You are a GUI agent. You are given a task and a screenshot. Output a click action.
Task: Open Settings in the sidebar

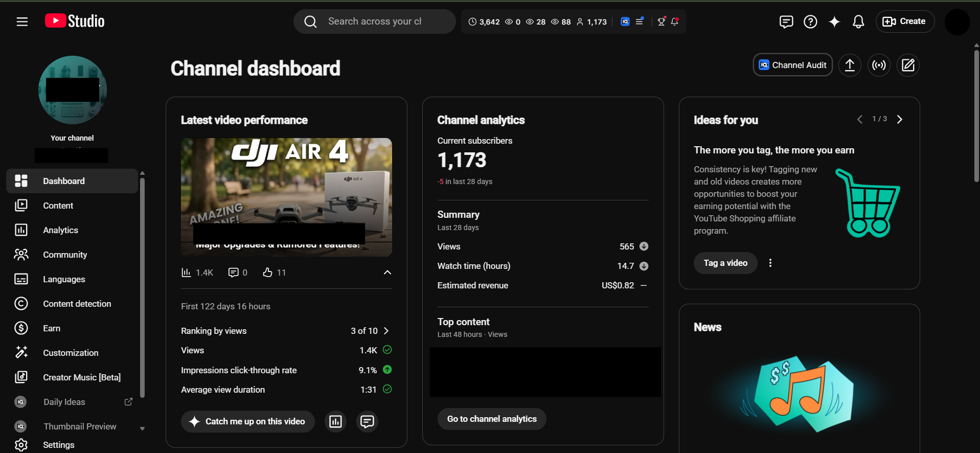[x=72, y=445]
